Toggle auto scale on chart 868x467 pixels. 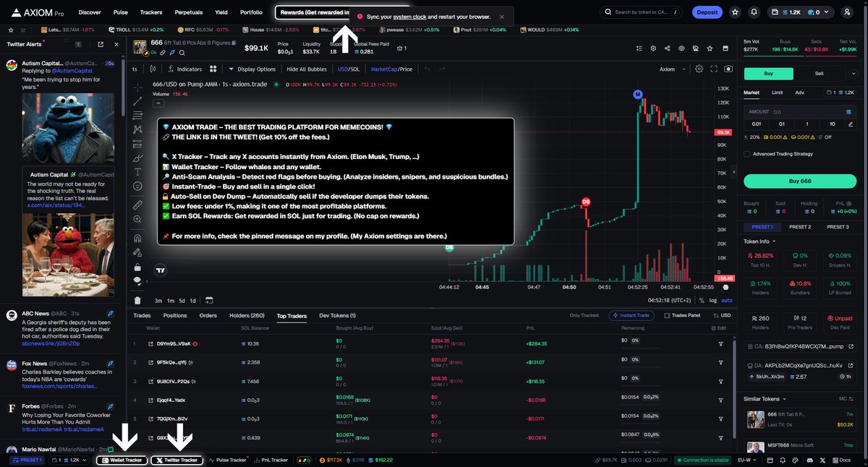pos(727,300)
